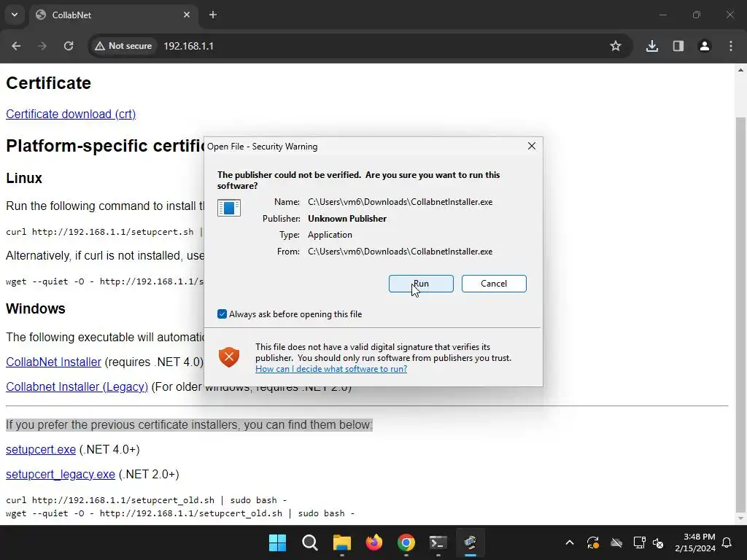
Task: Open the network display tray icon
Action: click(639, 542)
